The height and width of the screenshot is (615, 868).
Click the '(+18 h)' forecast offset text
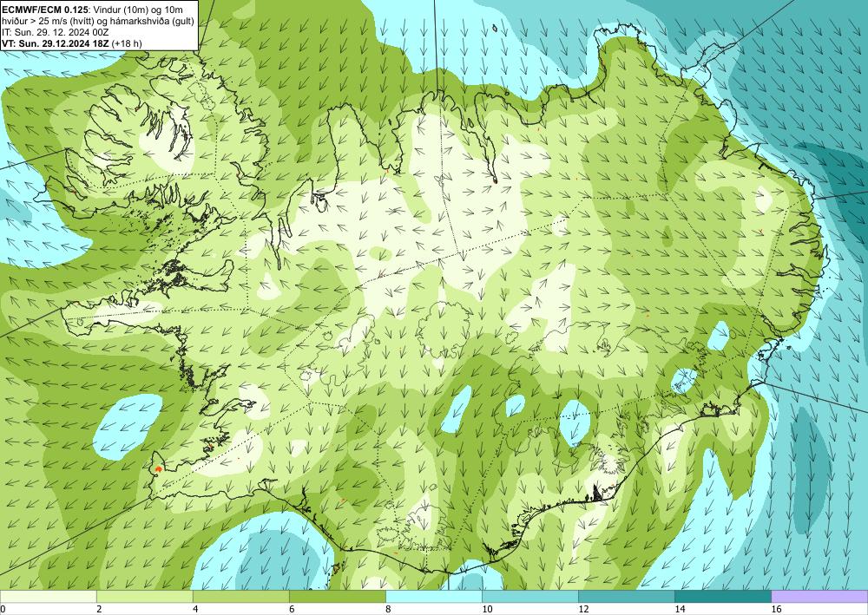point(126,43)
